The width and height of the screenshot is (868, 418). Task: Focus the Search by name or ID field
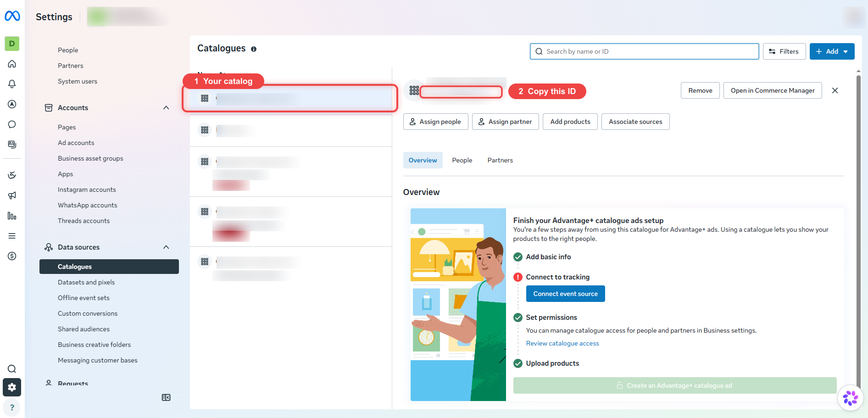click(x=644, y=51)
